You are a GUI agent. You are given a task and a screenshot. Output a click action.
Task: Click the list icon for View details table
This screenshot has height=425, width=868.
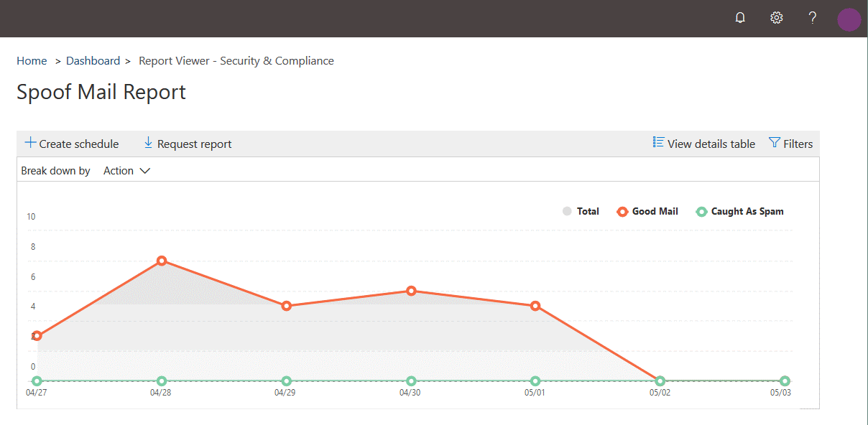tap(658, 143)
